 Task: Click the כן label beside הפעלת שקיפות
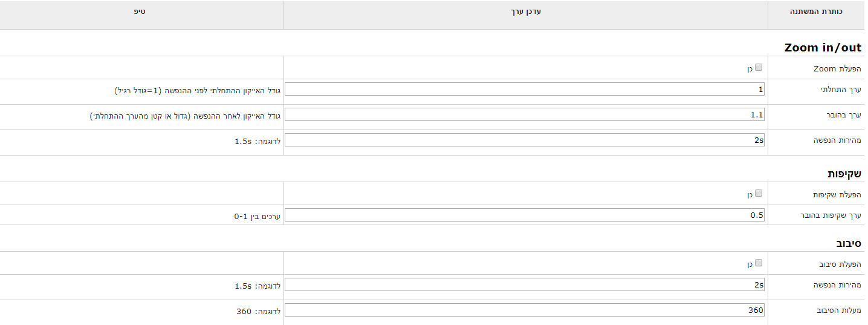click(x=750, y=195)
